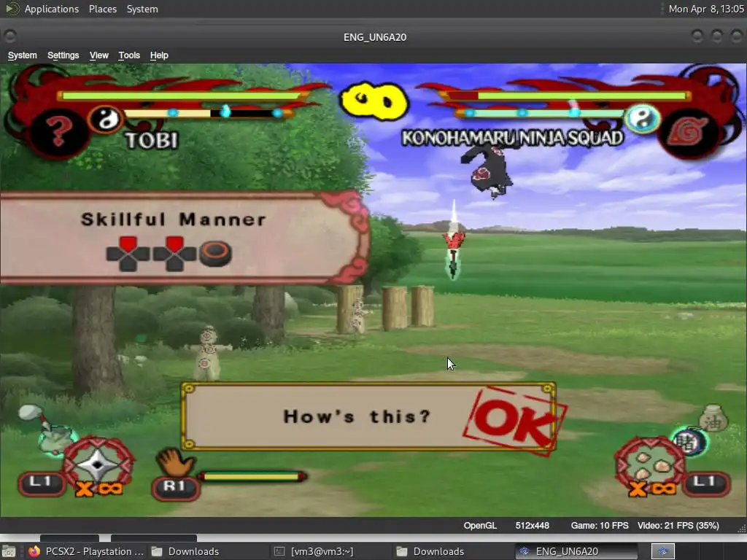Viewport: 747px width, 560px height.
Task: Click the Game: 10 FPS status entry
Action: (x=600, y=525)
